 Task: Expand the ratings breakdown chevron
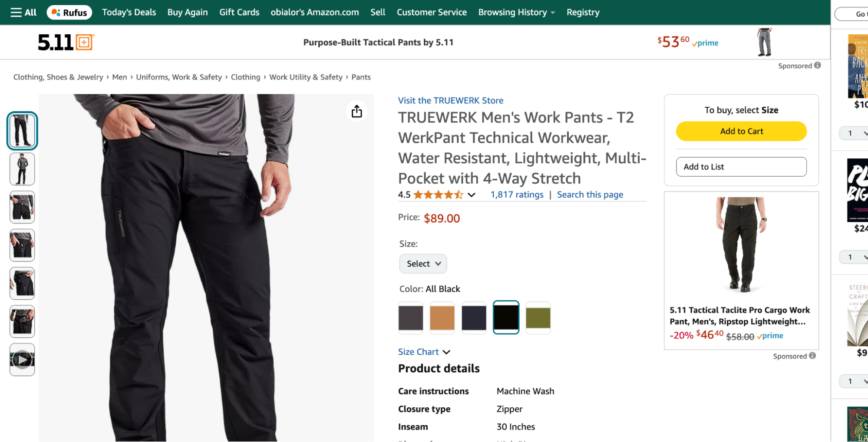[x=471, y=195]
